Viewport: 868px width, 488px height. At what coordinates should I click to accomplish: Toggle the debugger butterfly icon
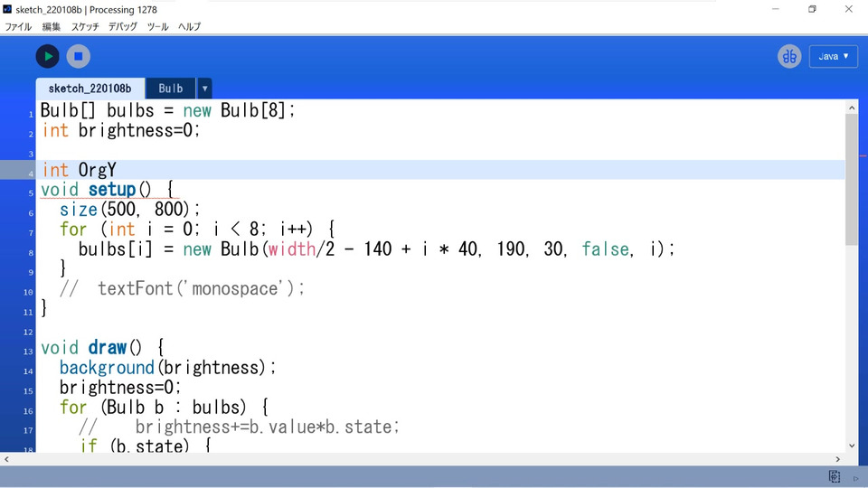click(789, 56)
